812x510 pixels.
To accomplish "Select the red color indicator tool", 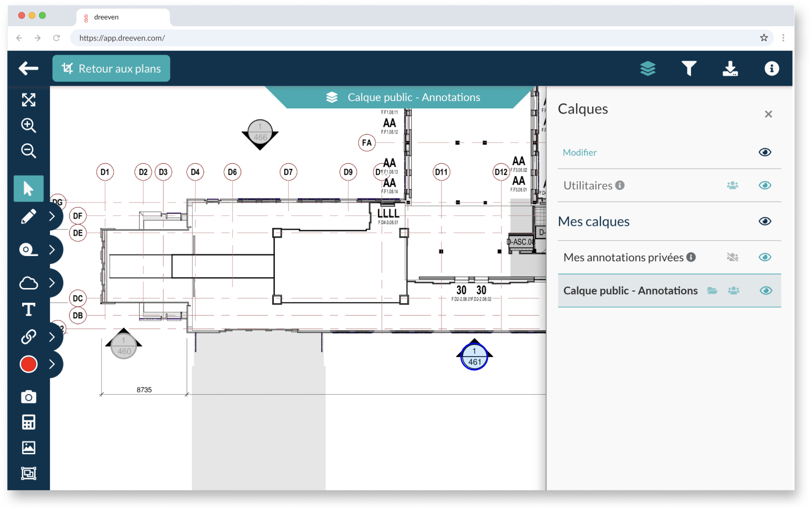I will tap(28, 364).
